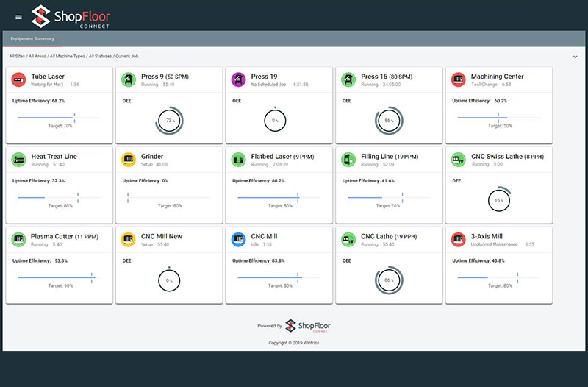
Task: Click the green Filling Line icon
Action: click(x=348, y=160)
